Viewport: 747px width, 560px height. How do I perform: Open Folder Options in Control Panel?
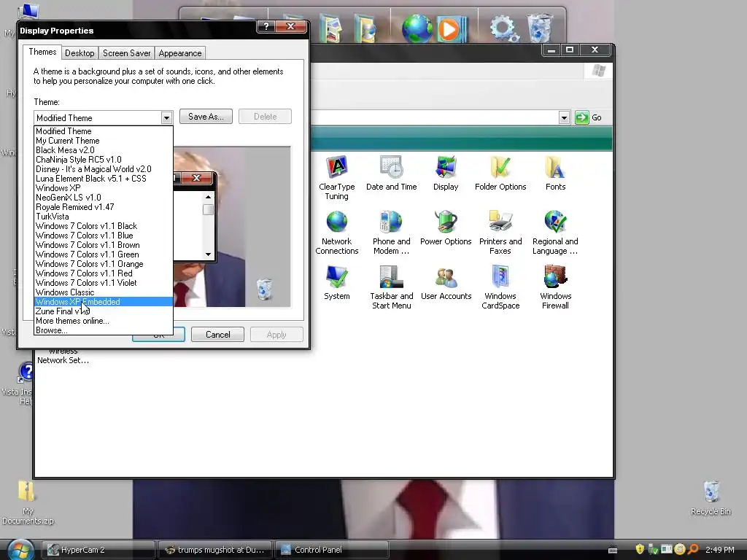[x=500, y=174]
